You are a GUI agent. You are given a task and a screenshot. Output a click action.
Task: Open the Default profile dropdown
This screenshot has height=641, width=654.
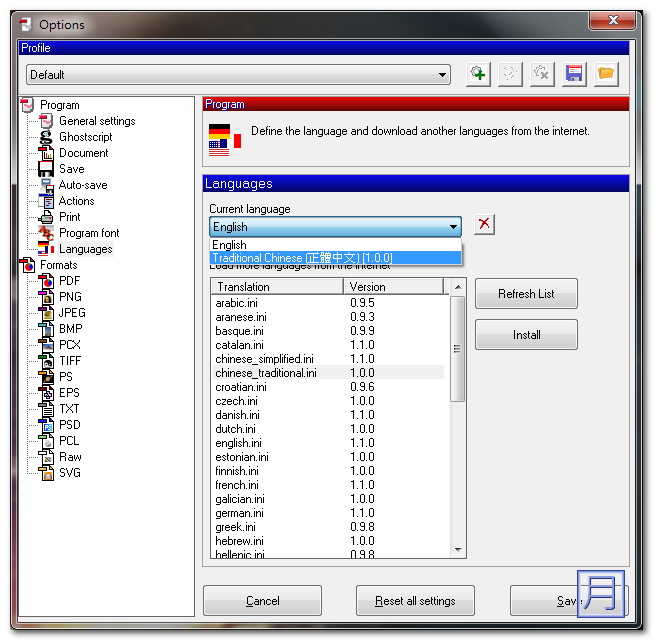tap(442, 75)
